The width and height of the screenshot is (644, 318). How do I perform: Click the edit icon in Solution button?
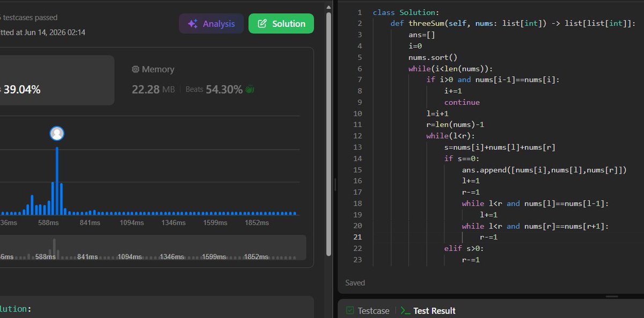coord(262,24)
